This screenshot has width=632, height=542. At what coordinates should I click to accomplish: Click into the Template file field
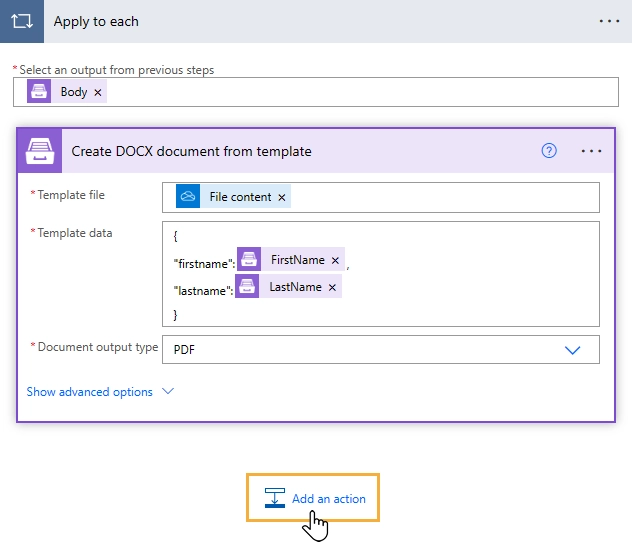(x=381, y=197)
